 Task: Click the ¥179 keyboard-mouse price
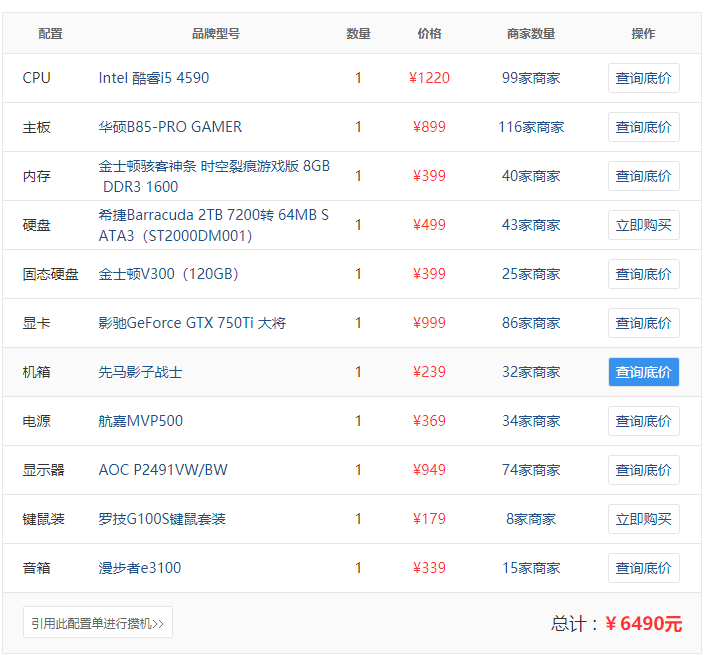[429, 519]
